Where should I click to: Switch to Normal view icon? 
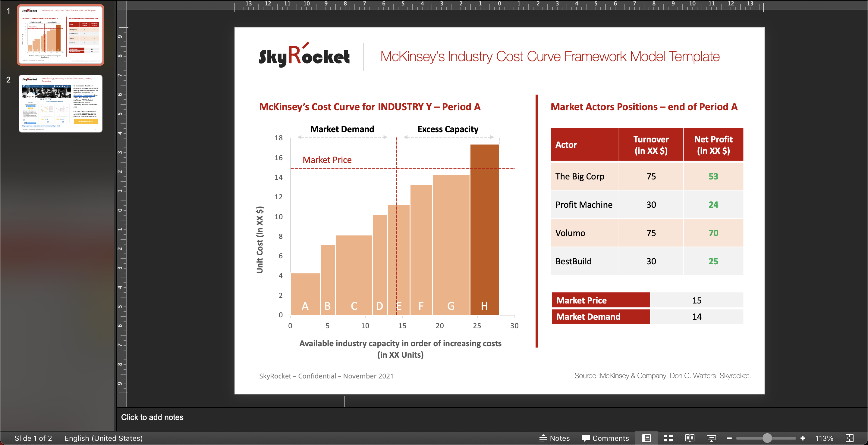tap(646, 438)
